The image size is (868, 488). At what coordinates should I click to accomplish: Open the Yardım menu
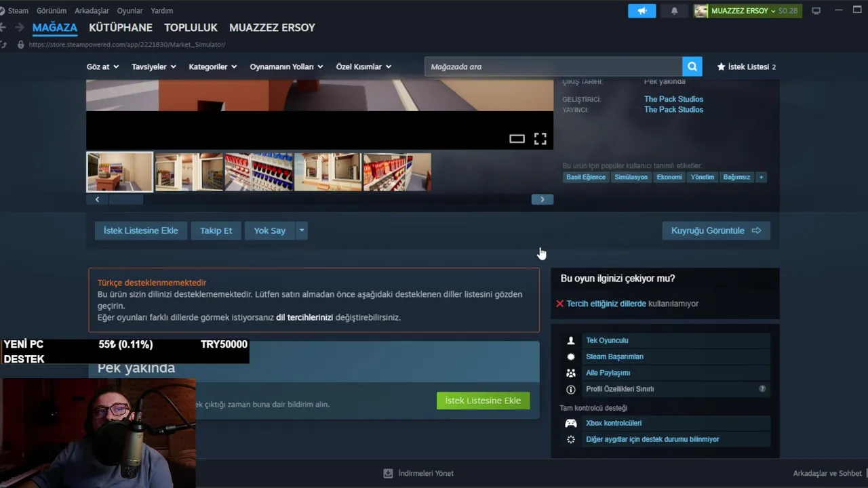point(161,11)
